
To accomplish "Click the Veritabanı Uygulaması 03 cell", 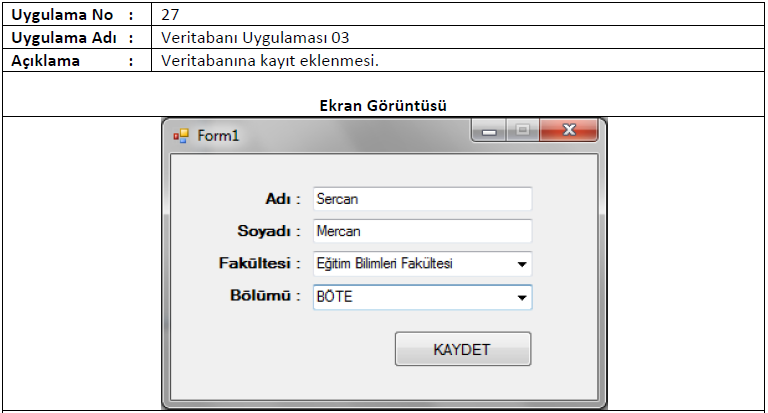I will click(255, 38).
